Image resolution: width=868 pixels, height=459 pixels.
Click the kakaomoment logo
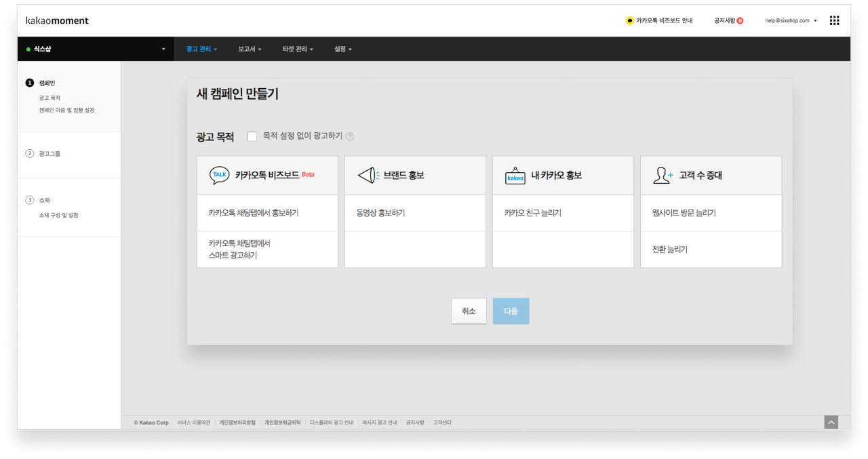click(57, 20)
